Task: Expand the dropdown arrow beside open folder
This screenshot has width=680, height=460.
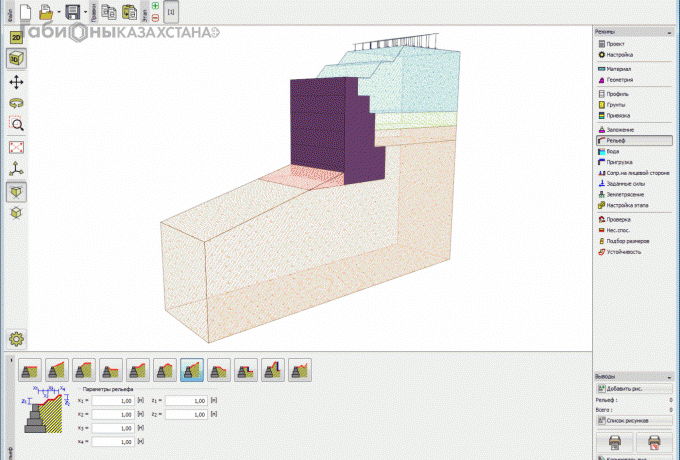Action: (58, 13)
